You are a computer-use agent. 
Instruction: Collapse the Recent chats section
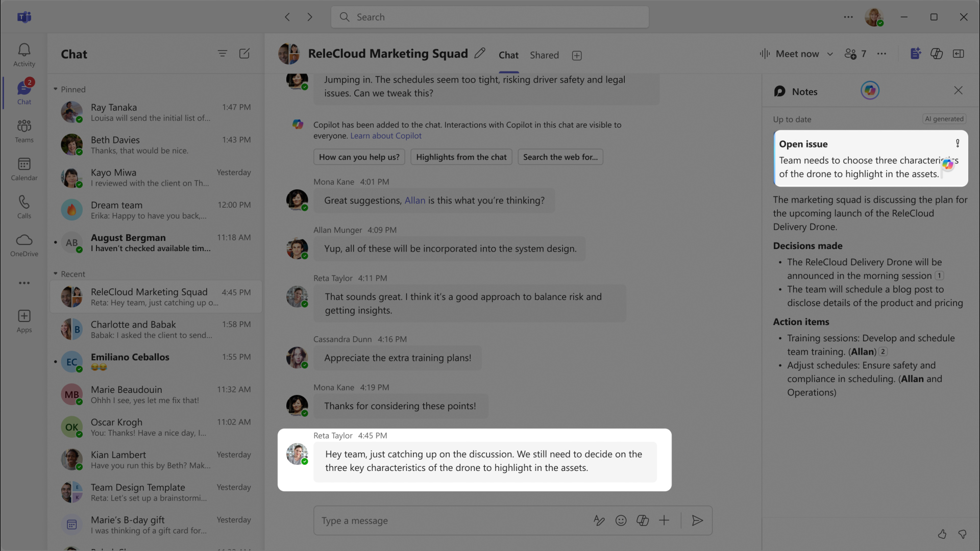[56, 274]
